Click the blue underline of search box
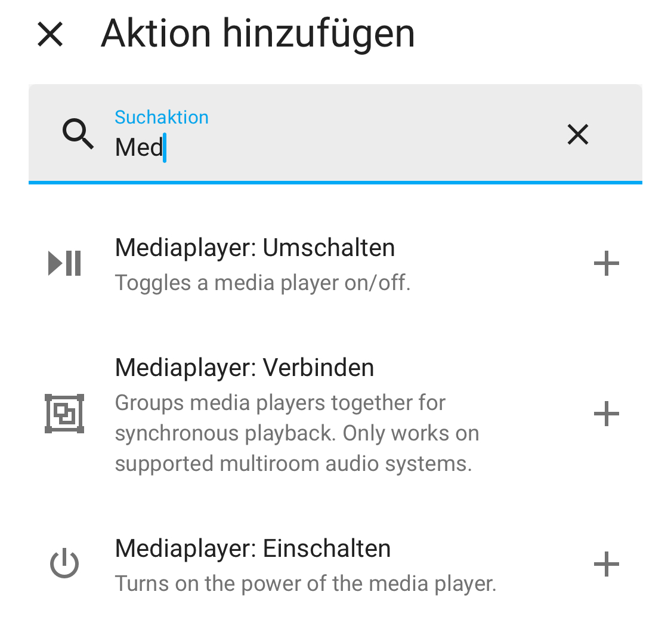Screen dimensions: 671x644 pos(335,182)
